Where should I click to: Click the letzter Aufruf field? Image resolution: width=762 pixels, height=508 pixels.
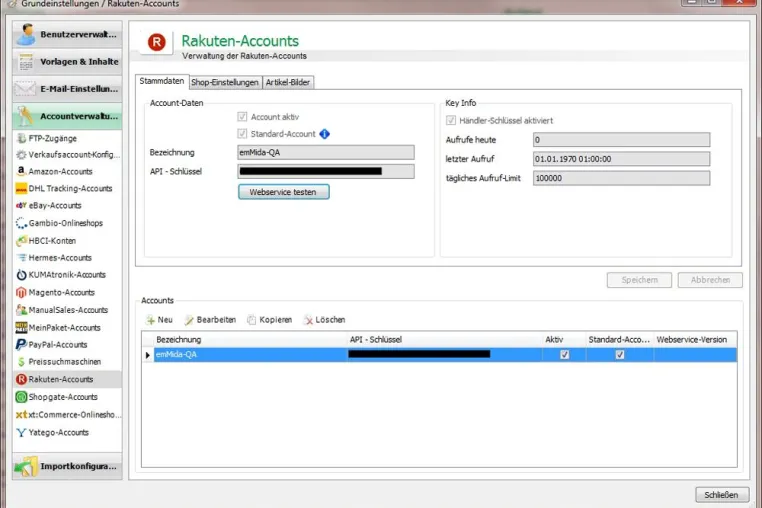click(621, 159)
